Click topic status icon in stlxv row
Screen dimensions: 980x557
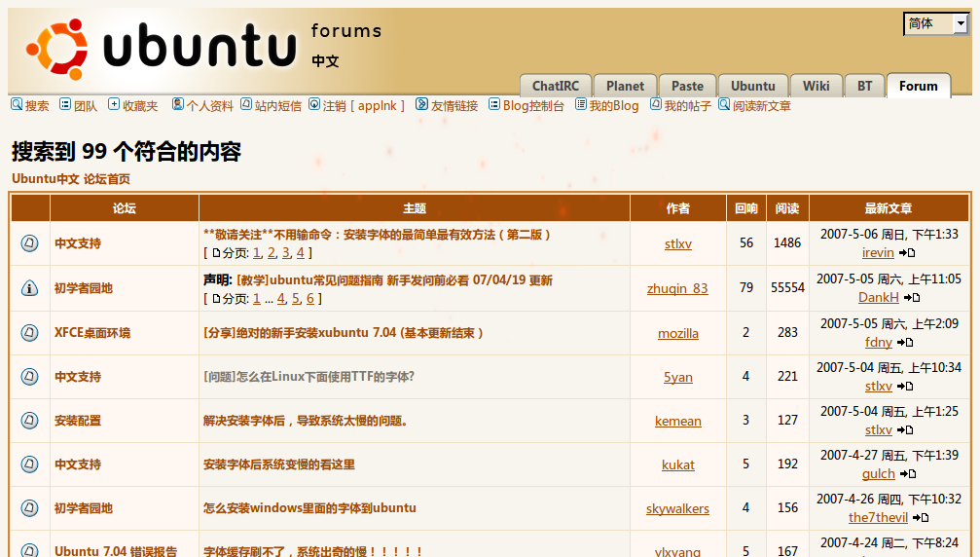(29, 243)
